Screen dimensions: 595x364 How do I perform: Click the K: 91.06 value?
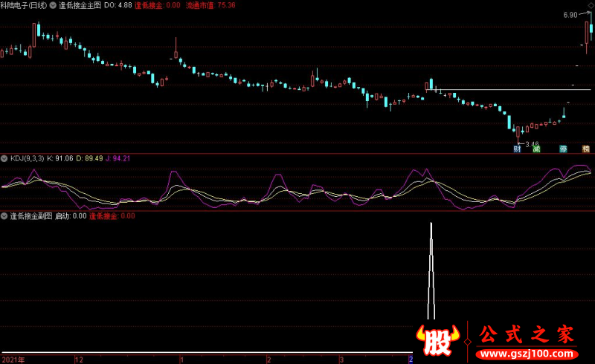coord(60,158)
